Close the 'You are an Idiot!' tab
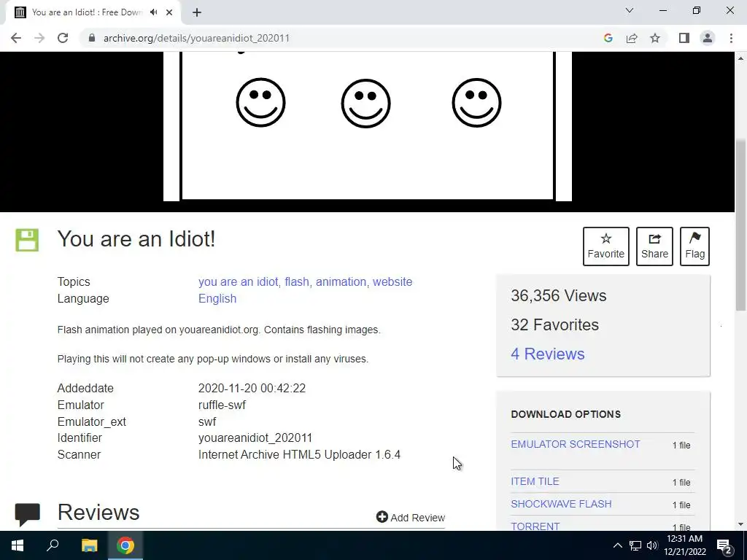The width and height of the screenshot is (747, 560). (x=169, y=12)
